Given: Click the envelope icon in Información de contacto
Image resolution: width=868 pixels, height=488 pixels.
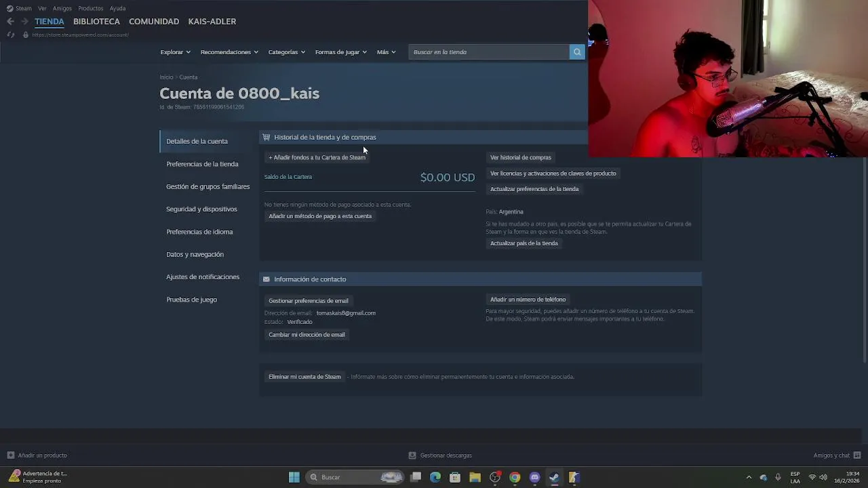Looking at the screenshot, I should click(x=266, y=279).
